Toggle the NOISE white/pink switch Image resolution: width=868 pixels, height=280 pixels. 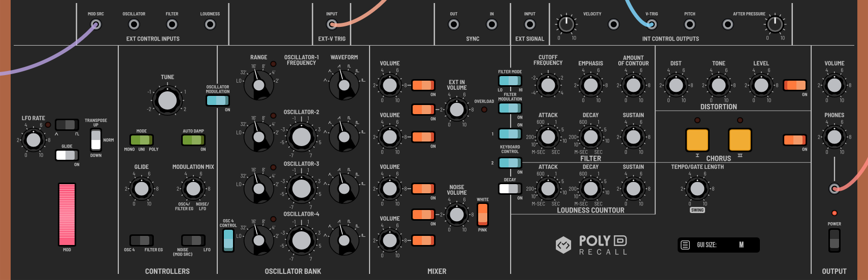tap(483, 215)
